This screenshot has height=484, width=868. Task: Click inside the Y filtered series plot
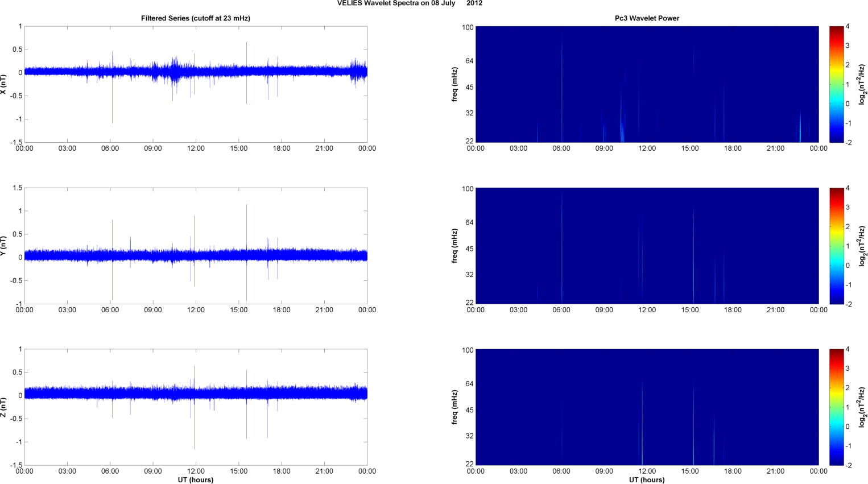click(196, 246)
